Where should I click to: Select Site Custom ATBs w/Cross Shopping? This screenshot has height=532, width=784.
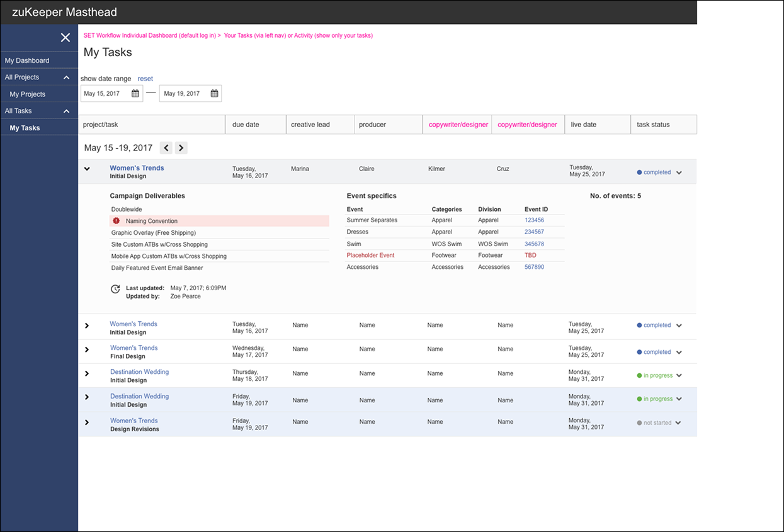tap(159, 244)
